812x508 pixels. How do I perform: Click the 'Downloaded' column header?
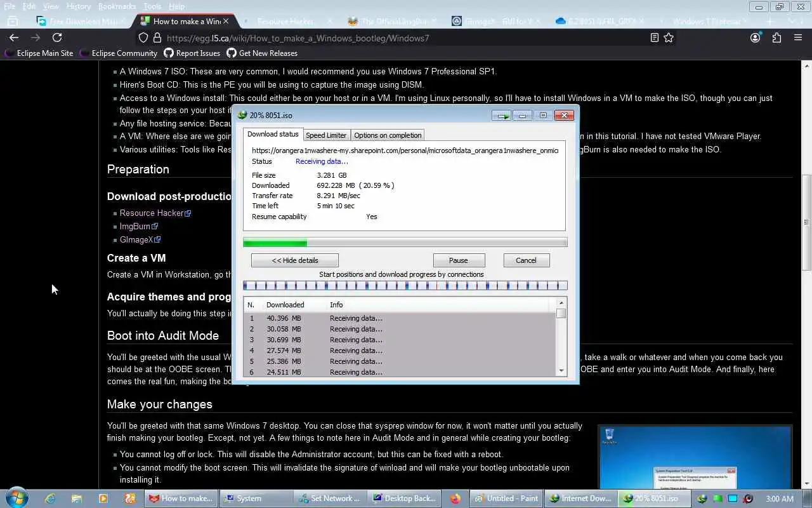(x=285, y=305)
